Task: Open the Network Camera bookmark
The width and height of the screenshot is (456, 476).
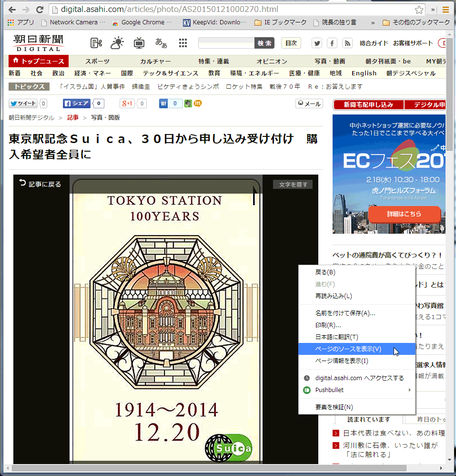Action: point(73,22)
